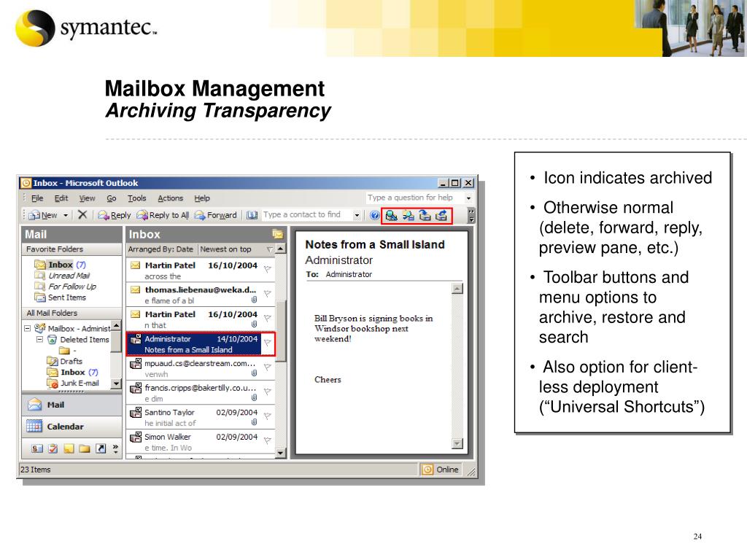
Task: Collapse the Mailbox - Administrator tree node
Action: (x=27, y=329)
